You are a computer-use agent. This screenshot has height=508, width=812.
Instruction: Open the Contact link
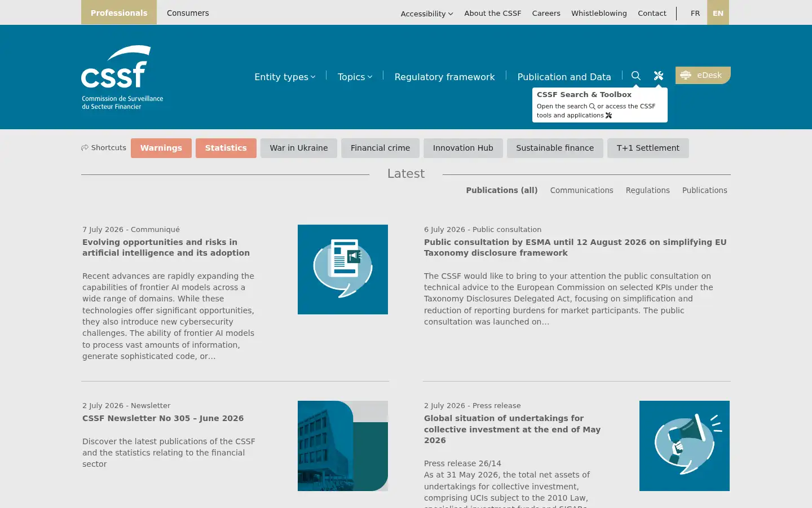(x=652, y=13)
